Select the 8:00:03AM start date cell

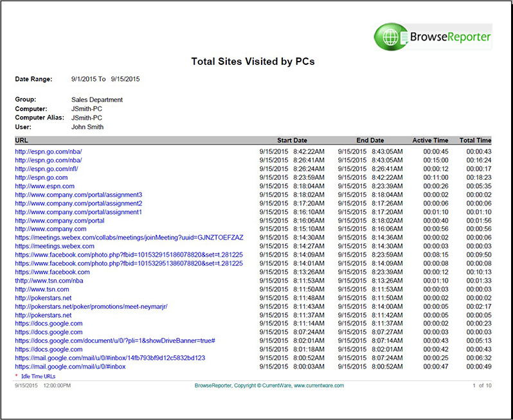pos(292,367)
